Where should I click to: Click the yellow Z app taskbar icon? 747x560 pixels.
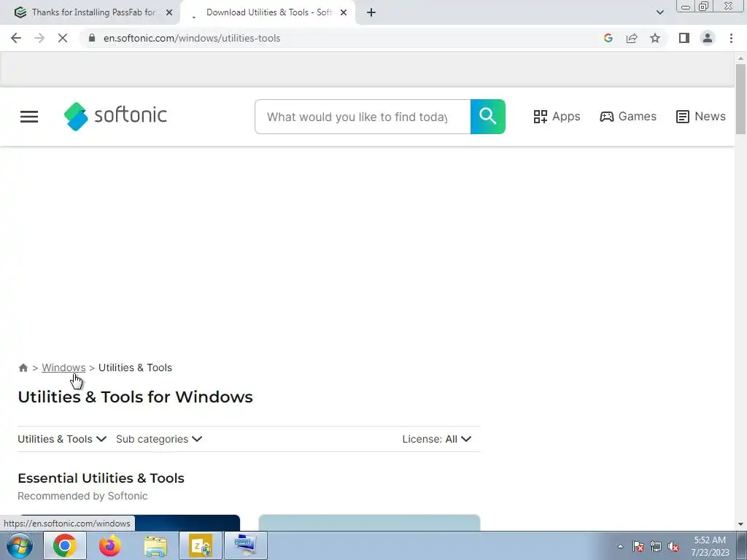tap(201, 546)
